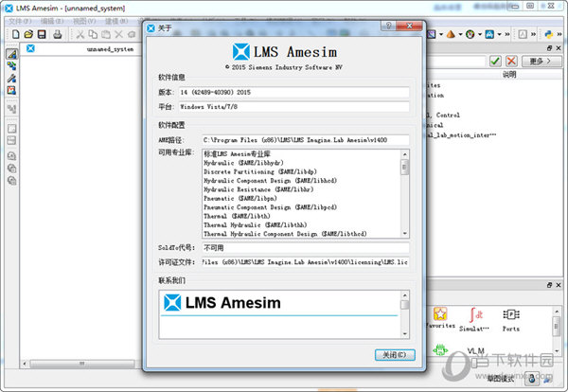Click the 关闭 Close button in About dialog
Image resolution: width=568 pixels, height=392 pixels.
click(395, 355)
